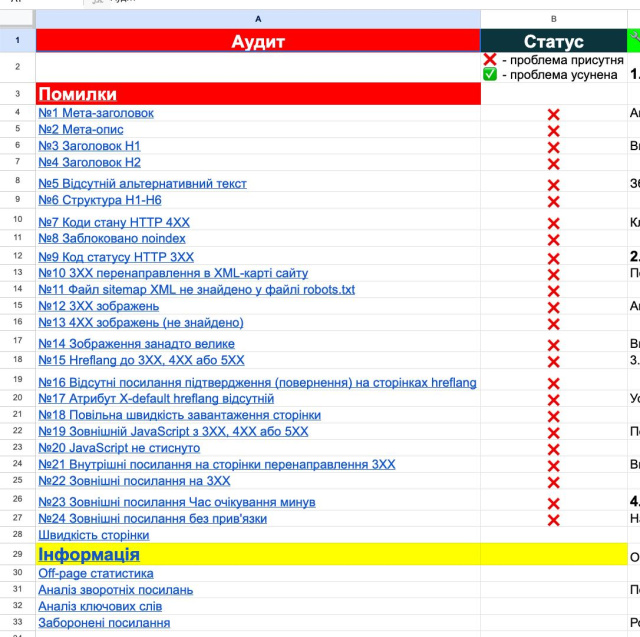640x637 pixels.
Task: Open №10 3XX перенаправлення в XML-карті link
Action: click(x=173, y=273)
